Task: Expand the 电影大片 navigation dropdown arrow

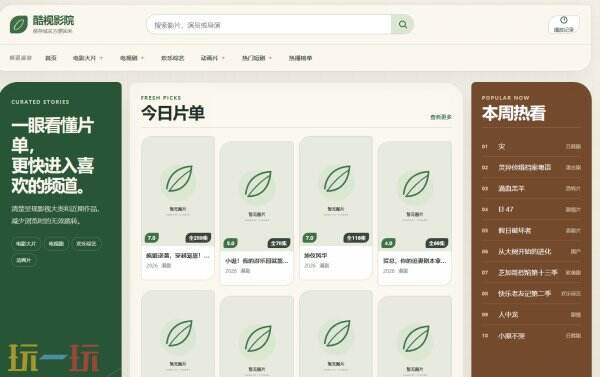Action: 101,58
